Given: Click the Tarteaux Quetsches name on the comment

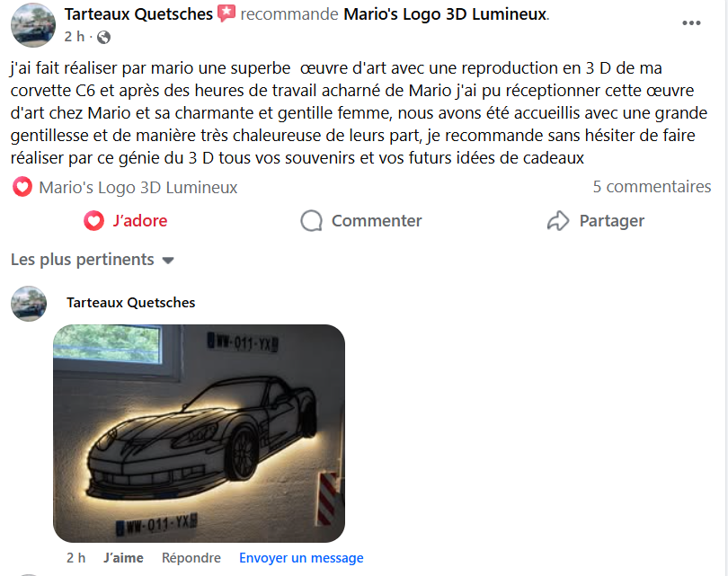Looking at the screenshot, I should coord(130,303).
